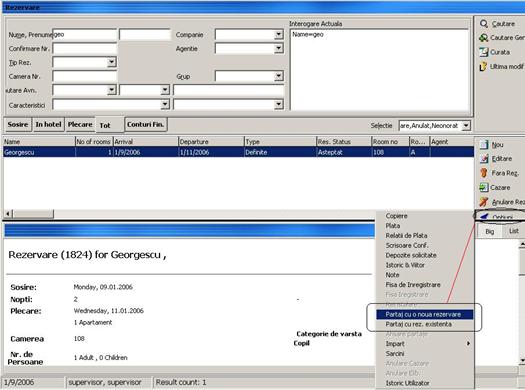The image size is (525, 390).
Task: Switch to the In hotel tab
Action: pyautogui.click(x=48, y=125)
